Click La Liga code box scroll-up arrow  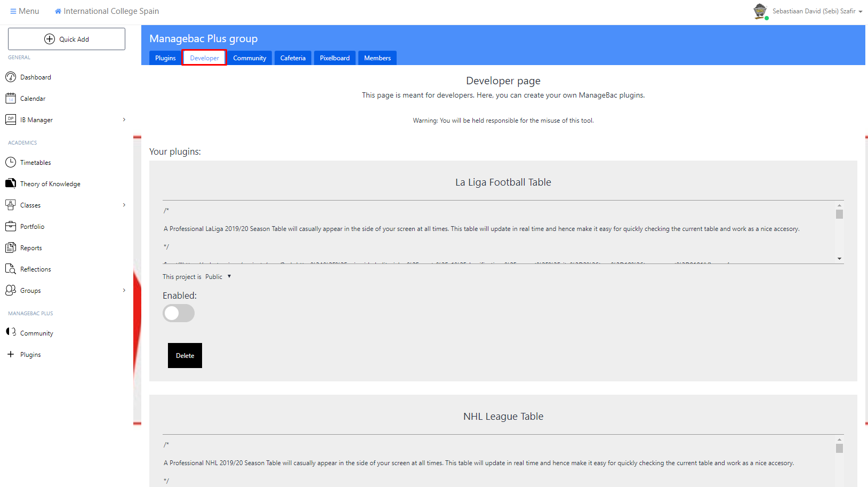[x=839, y=205]
